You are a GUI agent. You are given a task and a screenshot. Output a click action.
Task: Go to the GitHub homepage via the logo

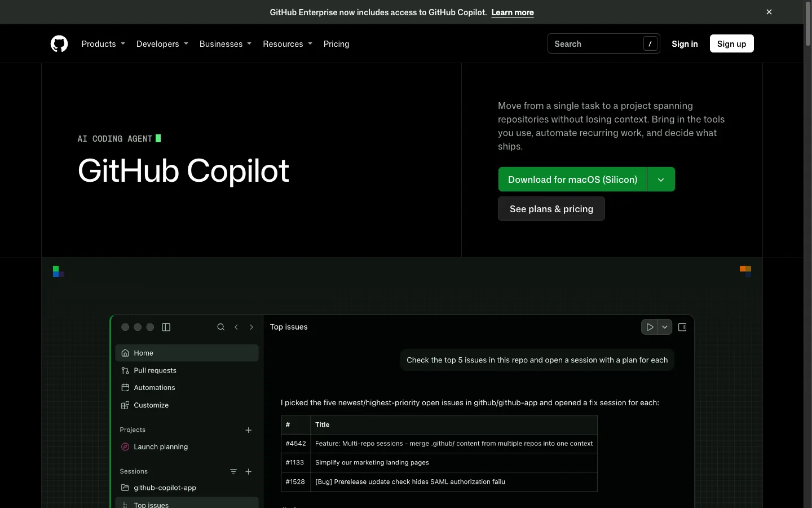(x=59, y=43)
